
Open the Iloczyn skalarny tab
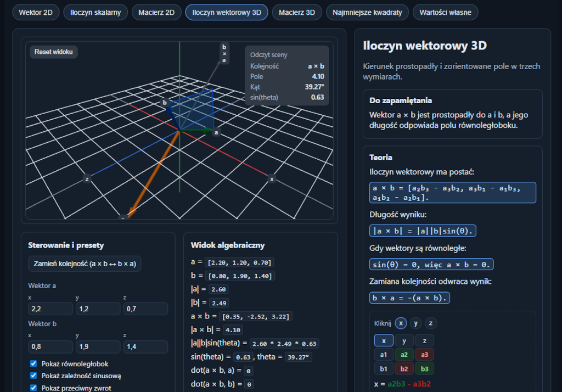pos(95,13)
